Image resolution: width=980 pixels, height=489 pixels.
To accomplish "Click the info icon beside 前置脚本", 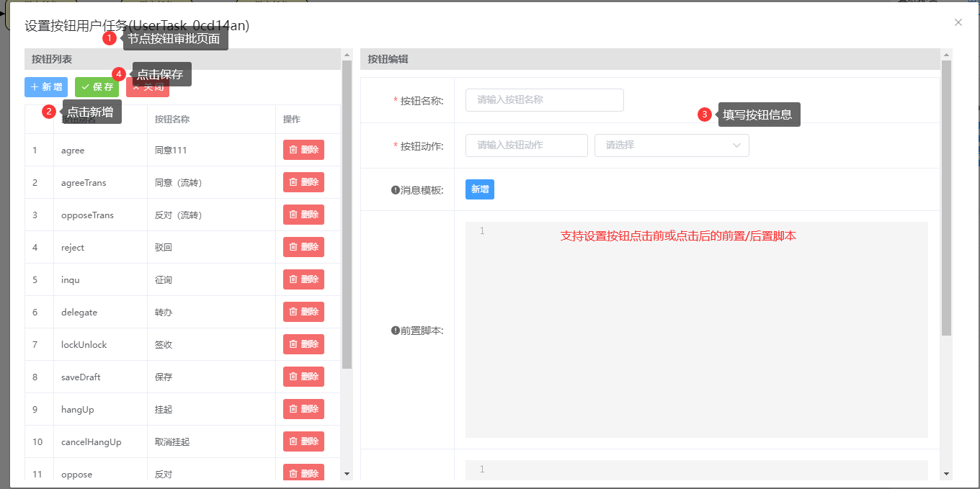I will click(395, 331).
